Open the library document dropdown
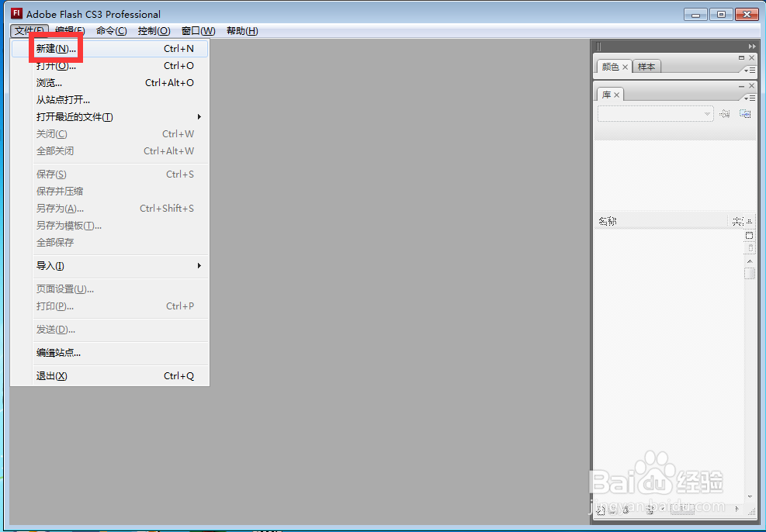The width and height of the screenshot is (766, 532). [655, 114]
